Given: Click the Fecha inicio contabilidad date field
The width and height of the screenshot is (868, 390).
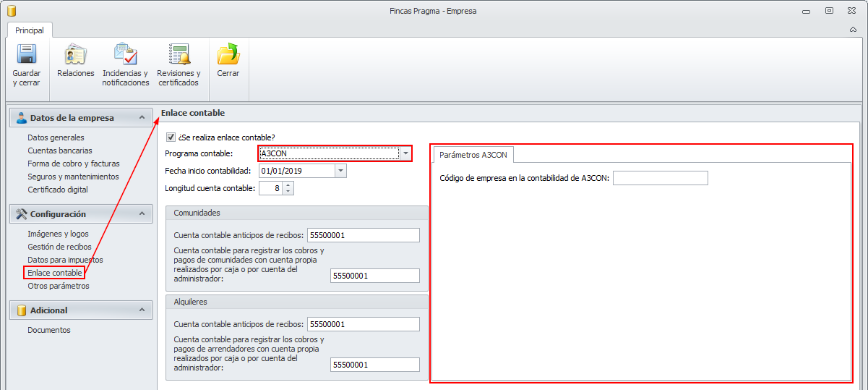Looking at the screenshot, I should (296, 171).
